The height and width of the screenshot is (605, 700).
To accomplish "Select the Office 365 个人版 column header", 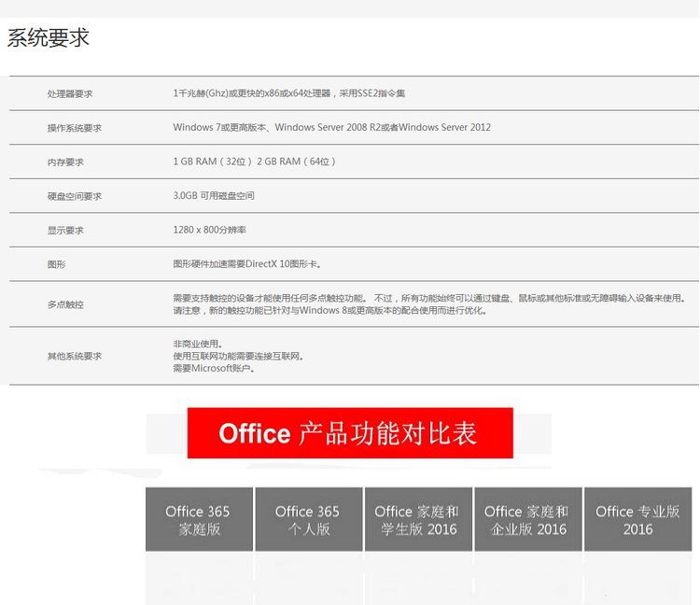I will click(307, 520).
